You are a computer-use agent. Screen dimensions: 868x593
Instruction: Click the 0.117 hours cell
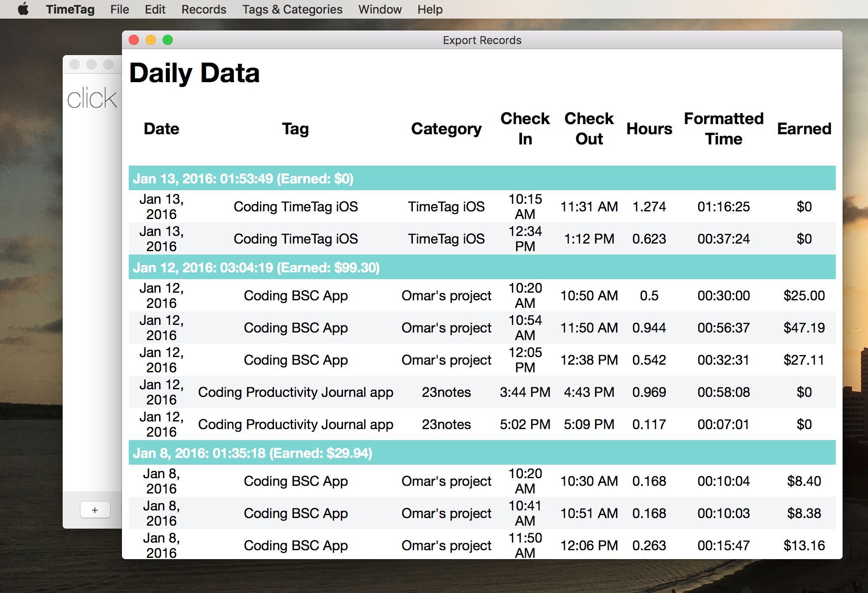coord(649,424)
